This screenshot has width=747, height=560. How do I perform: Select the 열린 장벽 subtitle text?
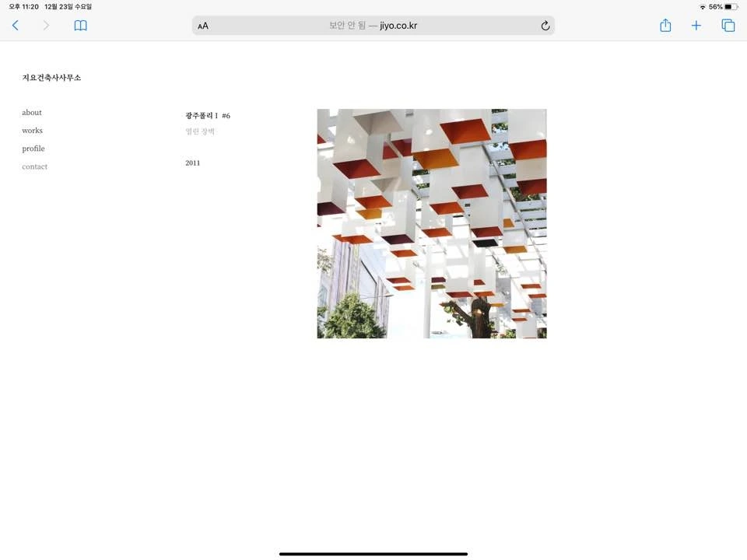pyautogui.click(x=200, y=131)
